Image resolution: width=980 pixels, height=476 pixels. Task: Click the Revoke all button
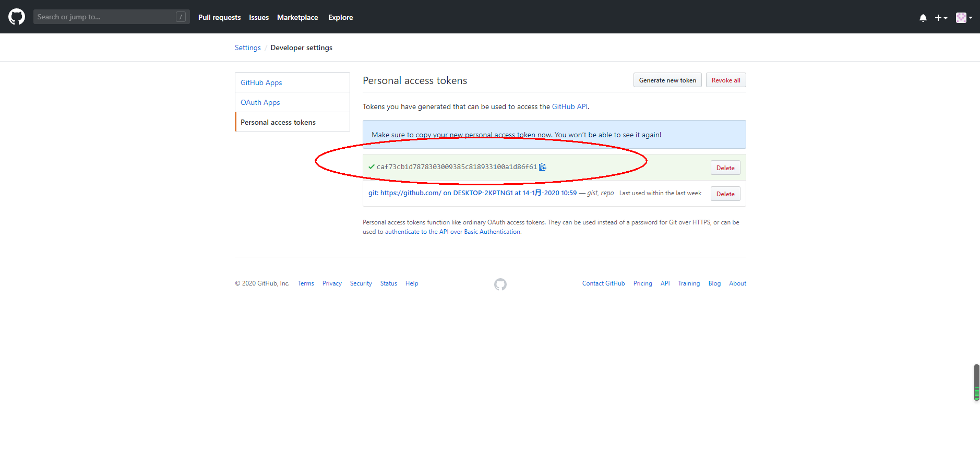coord(726,80)
